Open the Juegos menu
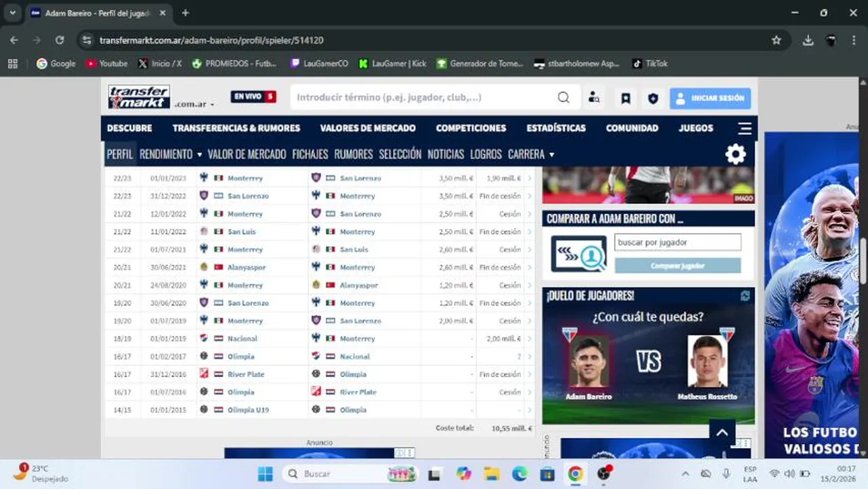 tap(695, 128)
